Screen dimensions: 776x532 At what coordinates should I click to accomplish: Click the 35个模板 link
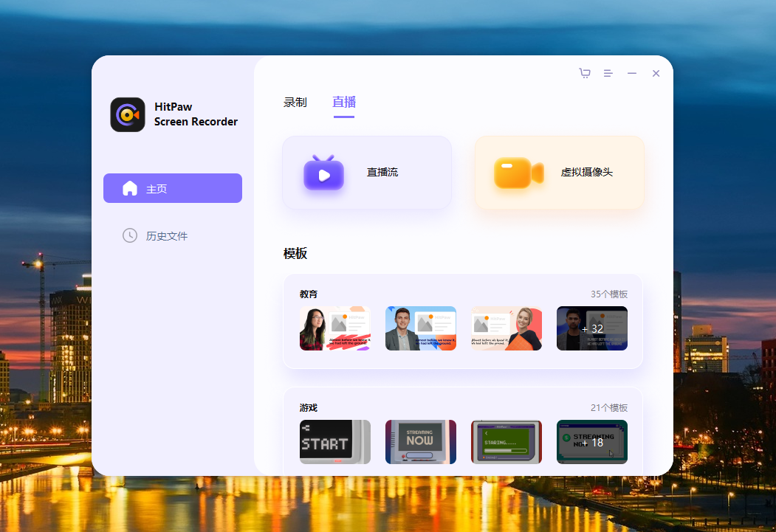(608, 294)
